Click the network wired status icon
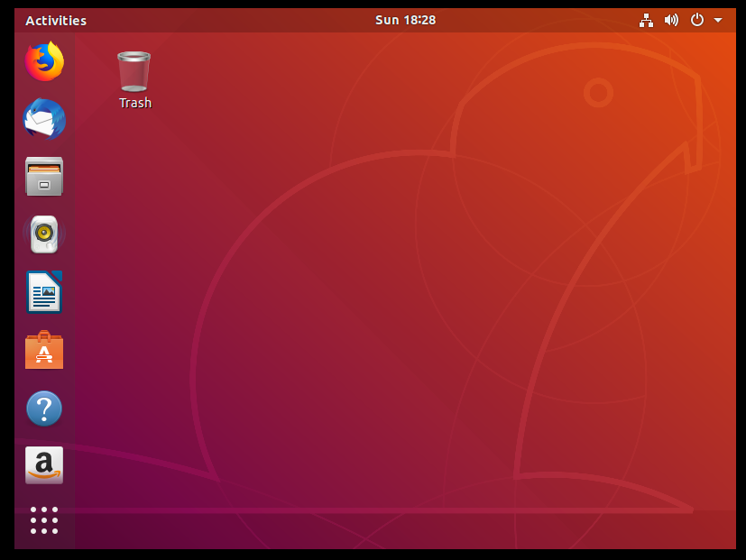 (x=646, y=21)
